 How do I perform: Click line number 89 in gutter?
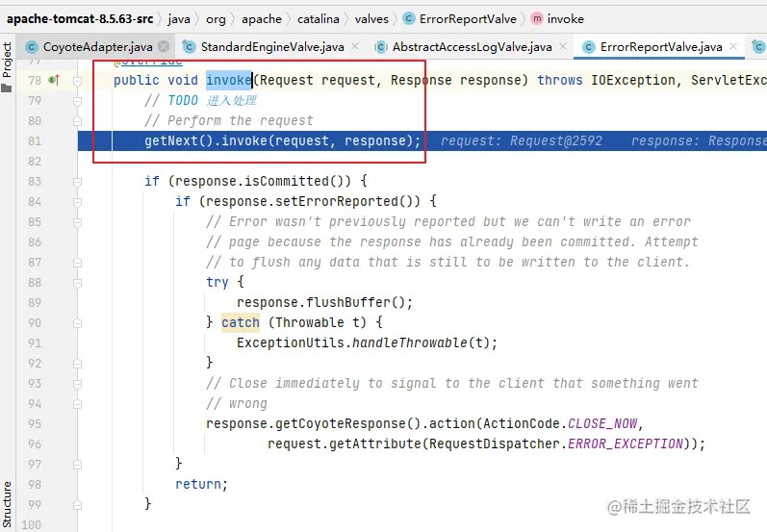tap(35, 303)
